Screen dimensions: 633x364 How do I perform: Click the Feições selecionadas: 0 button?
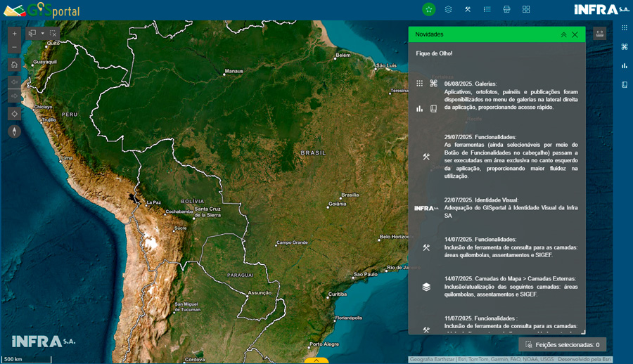pos(563,344)
